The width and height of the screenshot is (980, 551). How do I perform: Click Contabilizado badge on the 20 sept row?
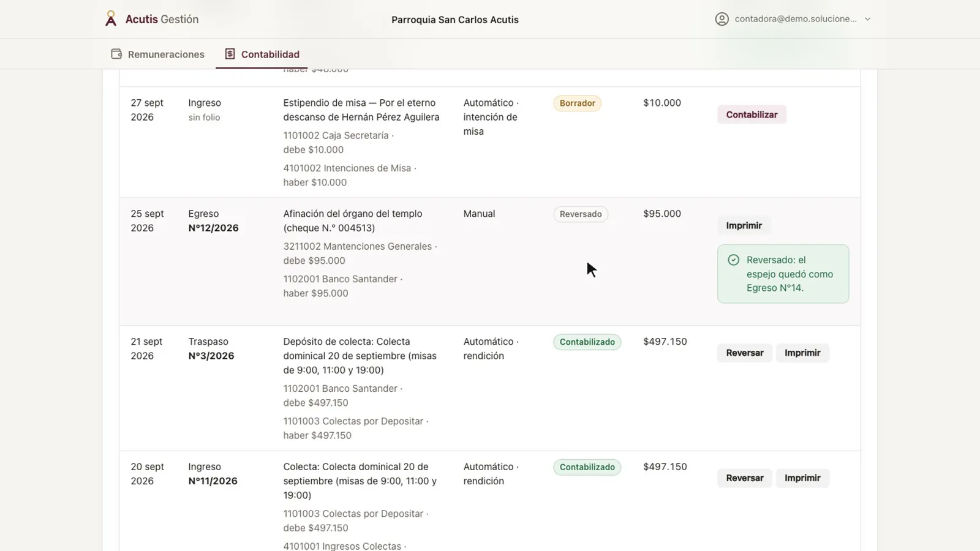pos(587,467)
